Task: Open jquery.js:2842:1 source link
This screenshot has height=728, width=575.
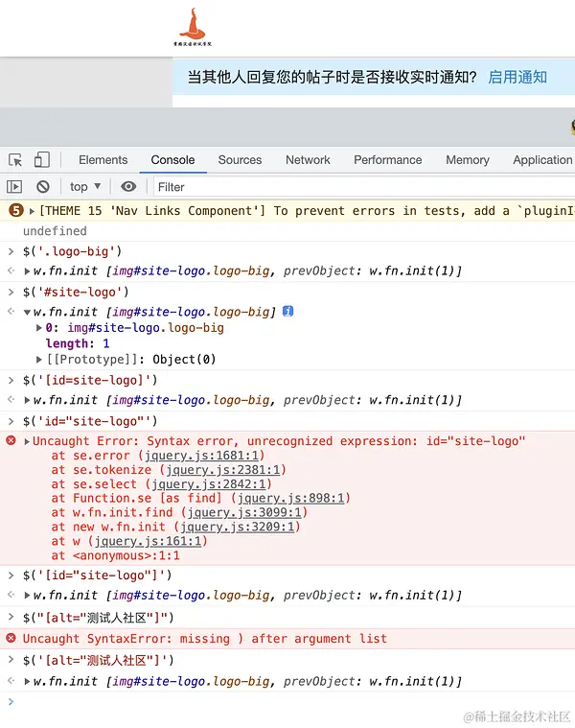Action: click(x=209, y=484)
